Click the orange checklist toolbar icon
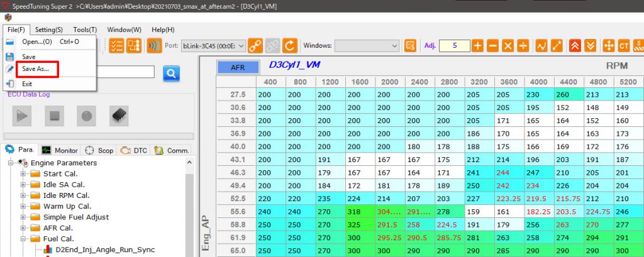The height and width of the screenshot is (257, 644). pos(116,46)
